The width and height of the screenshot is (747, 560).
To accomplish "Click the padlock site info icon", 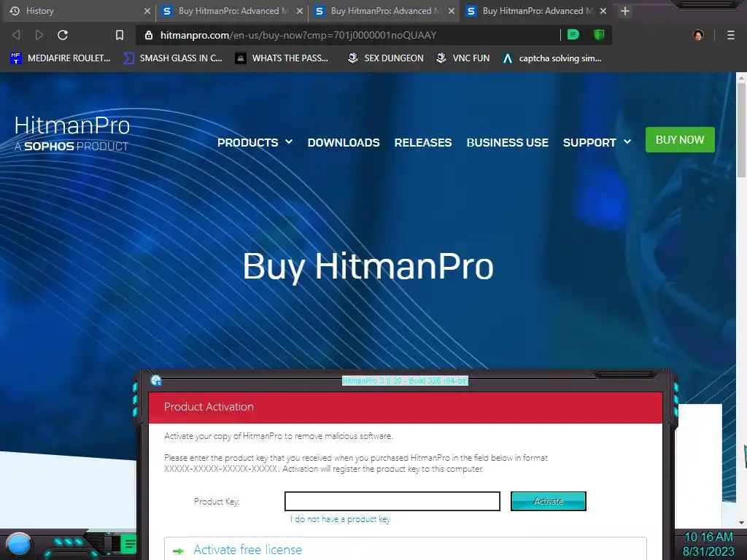I will point(149,35).
